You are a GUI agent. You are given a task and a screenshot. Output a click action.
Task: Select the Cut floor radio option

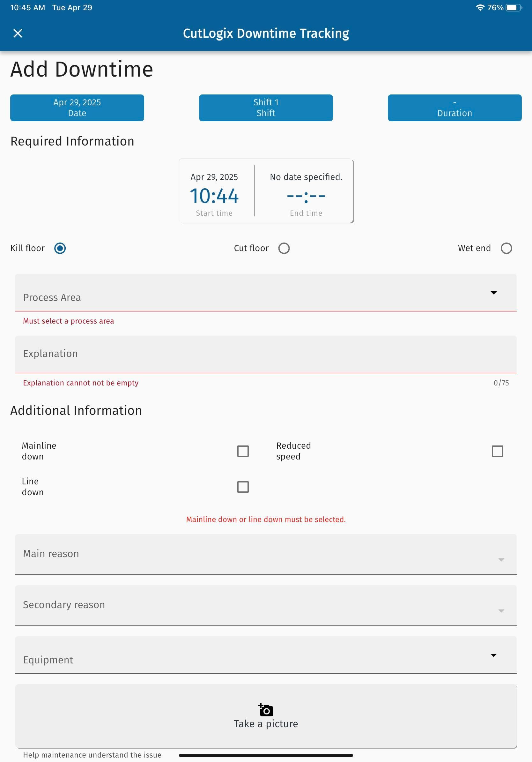pos(284,248)
